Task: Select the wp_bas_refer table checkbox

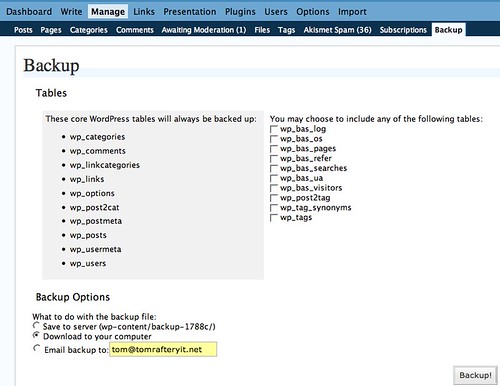Action: [274, 158]
